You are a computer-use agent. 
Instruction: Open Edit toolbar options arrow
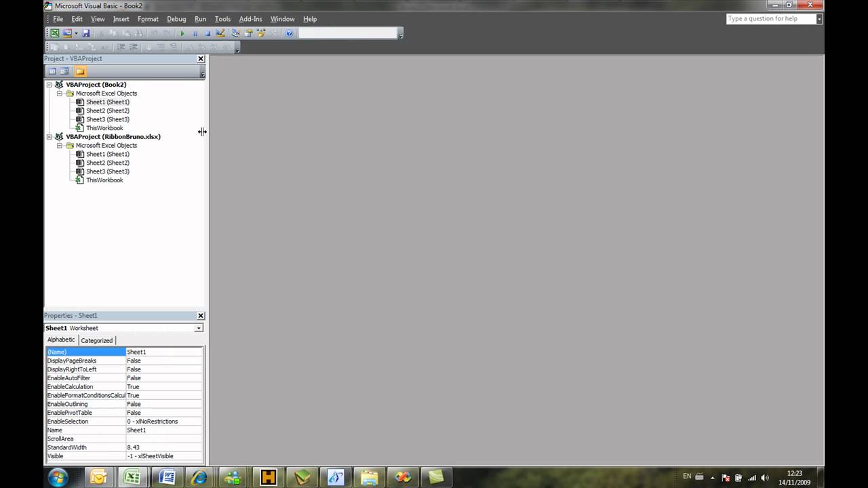point(237,48)
